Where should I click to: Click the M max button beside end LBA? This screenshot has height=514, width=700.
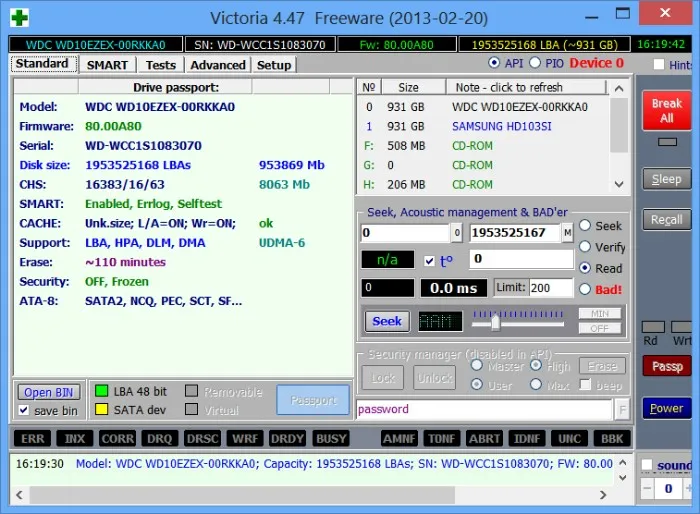point(567,233)
